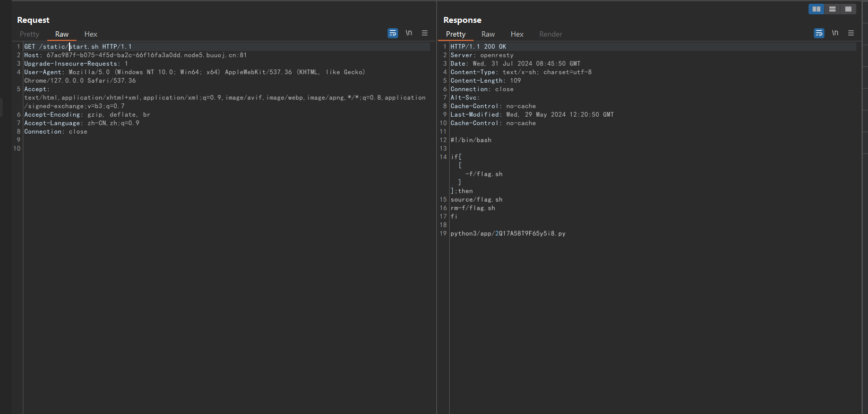
Task: Click empty line 10 in request editor
Action: coord(227,149)
